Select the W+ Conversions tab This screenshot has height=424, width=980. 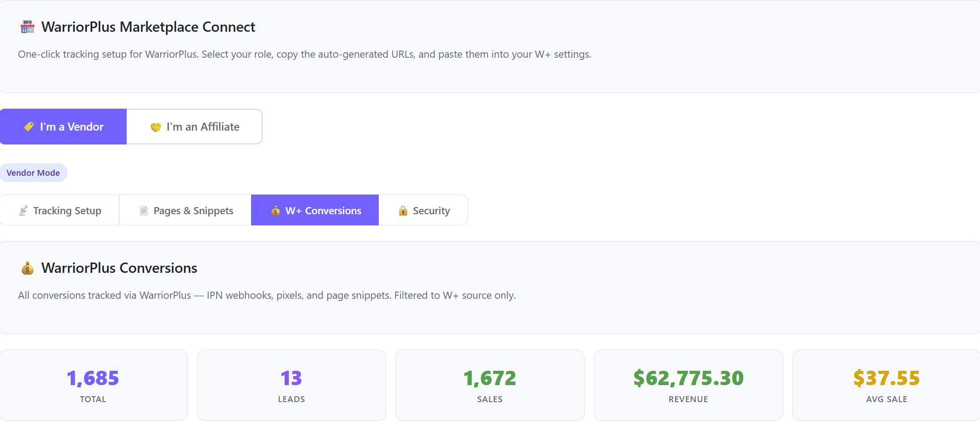(315, 210)
